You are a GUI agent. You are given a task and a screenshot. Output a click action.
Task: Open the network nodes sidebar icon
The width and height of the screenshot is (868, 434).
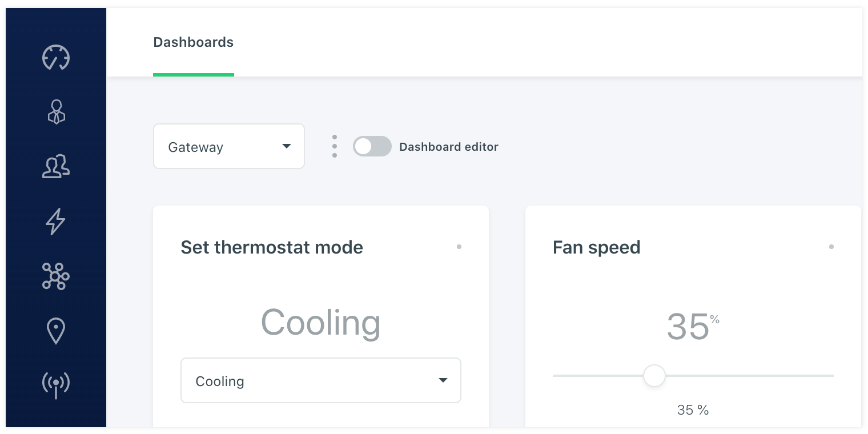[x=56, y=276]
